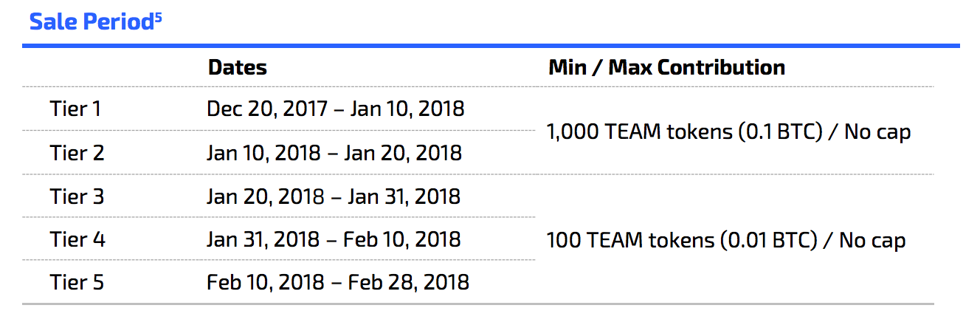
Task: Select the Jan 10, 2018 – Jan 20, 2018 range
Action: pos(334,153)
